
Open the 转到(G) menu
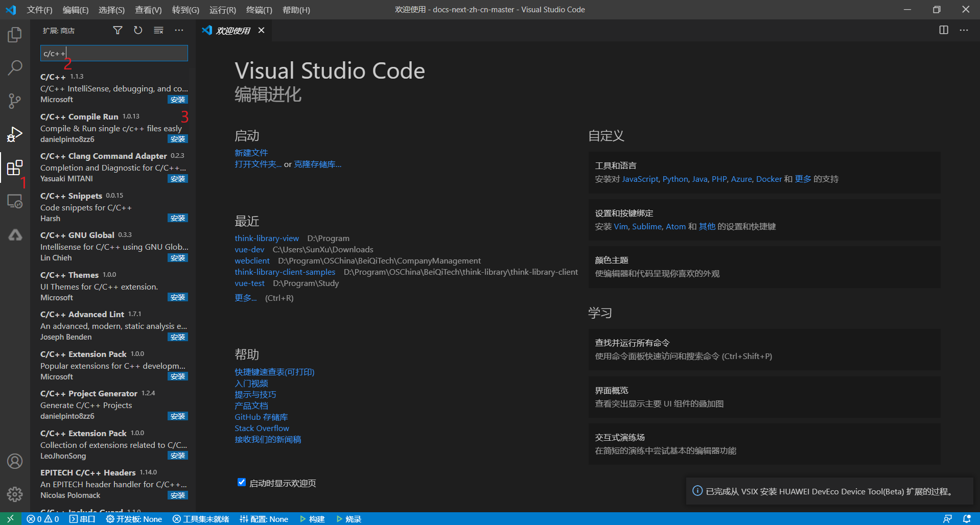[x=185, y=10]
